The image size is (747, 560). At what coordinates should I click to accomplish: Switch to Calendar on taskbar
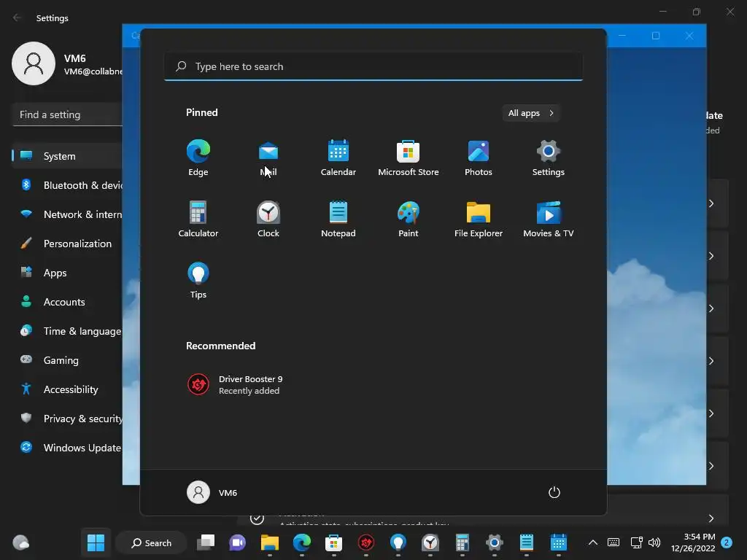coord(558,542)
